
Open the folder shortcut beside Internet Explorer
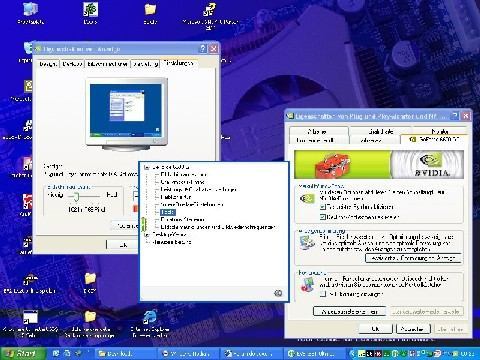[90, 317]
